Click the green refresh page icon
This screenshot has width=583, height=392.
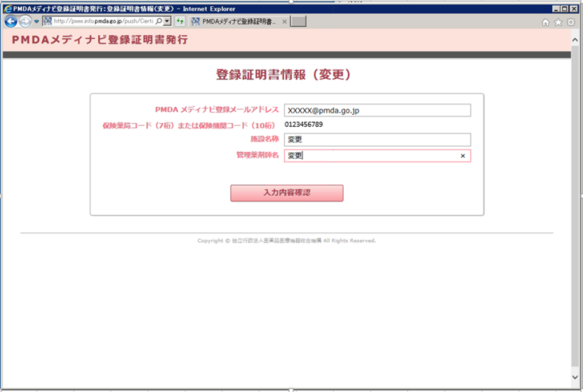click(180, 21)
